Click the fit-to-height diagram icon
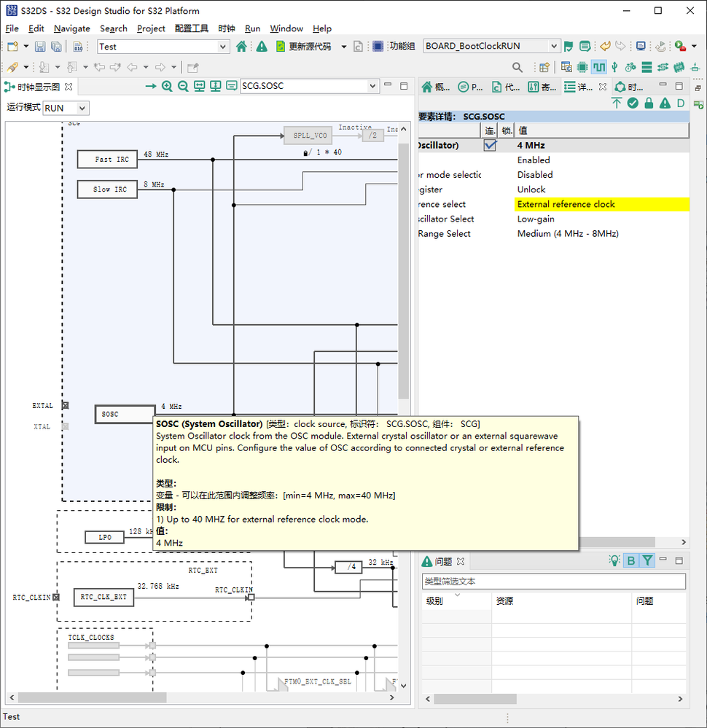The image size is (707, 728). coord(216,86)
